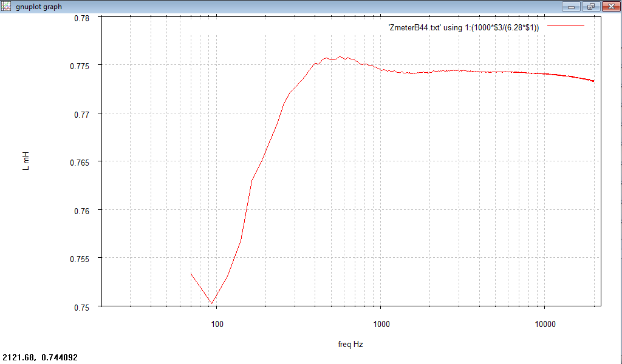Viewport: 622px width, 364px height.
Task: Click the x-axis tick label 10000
Action: (x=545, y=325)
